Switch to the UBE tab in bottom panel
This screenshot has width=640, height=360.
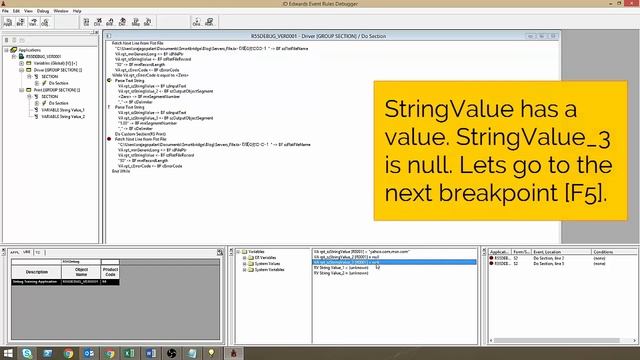(x=27, y=252)
